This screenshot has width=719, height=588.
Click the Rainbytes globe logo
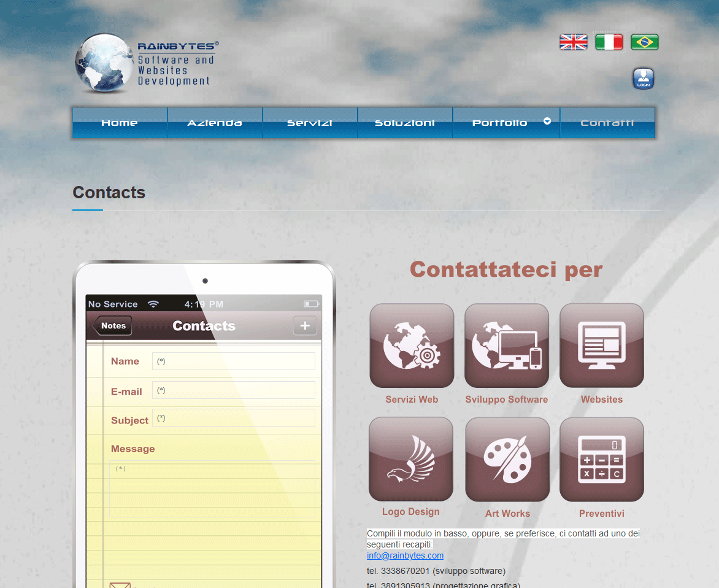104,63
